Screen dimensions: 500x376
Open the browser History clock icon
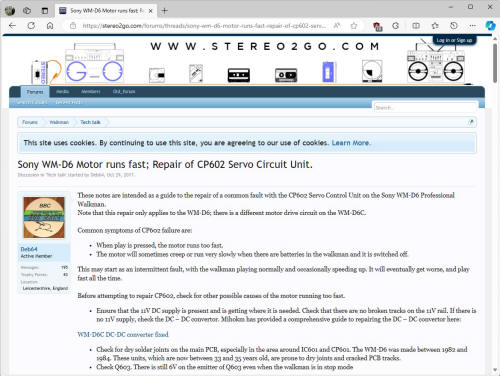pos(454,26)
